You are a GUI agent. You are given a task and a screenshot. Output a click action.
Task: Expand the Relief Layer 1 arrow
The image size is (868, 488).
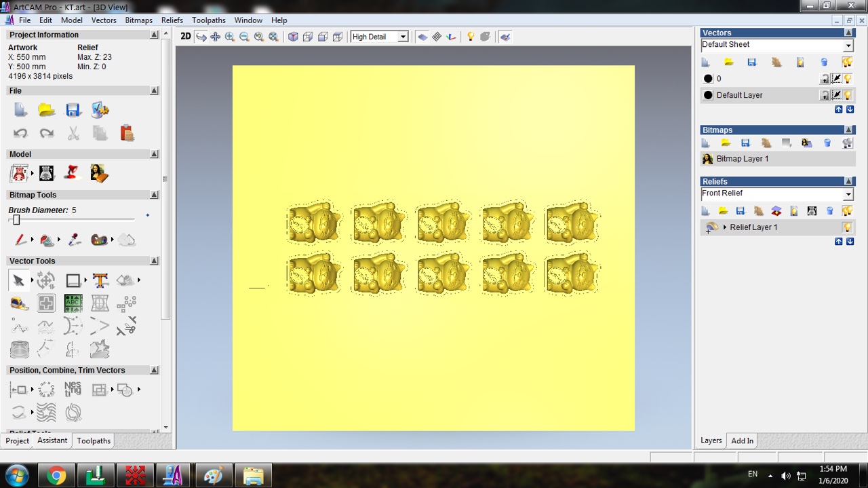(725, 227)
